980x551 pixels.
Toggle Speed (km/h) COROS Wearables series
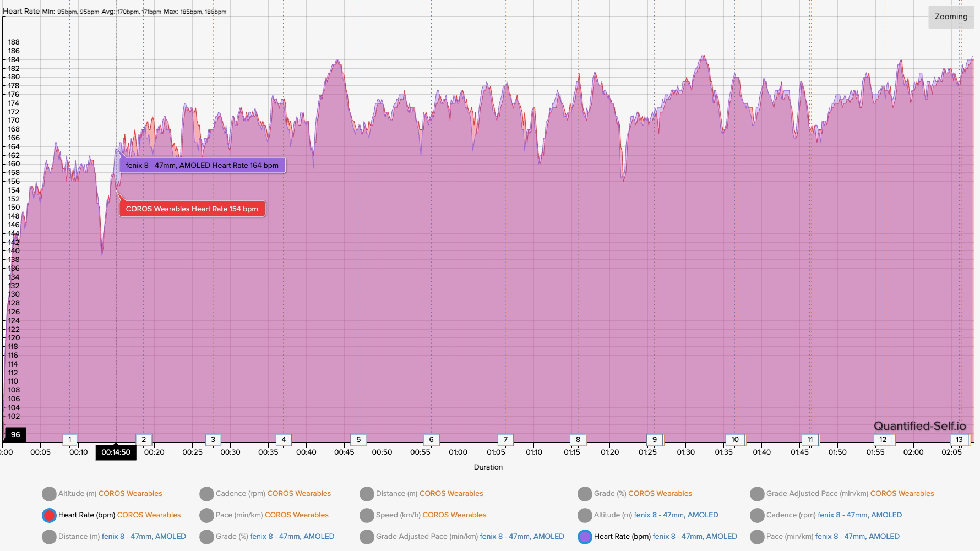423,515
